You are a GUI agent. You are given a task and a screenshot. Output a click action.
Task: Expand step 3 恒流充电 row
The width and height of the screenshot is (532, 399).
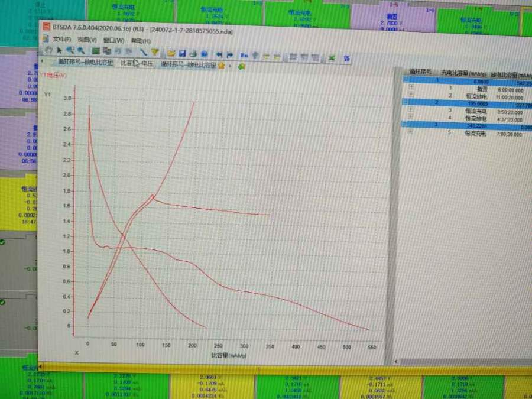pos(409,111)
